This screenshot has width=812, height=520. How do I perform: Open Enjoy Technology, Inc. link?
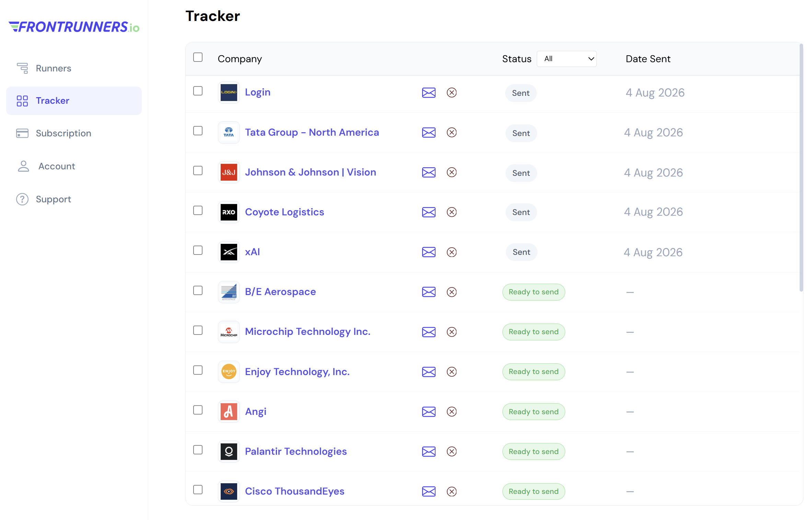(297, 372)
